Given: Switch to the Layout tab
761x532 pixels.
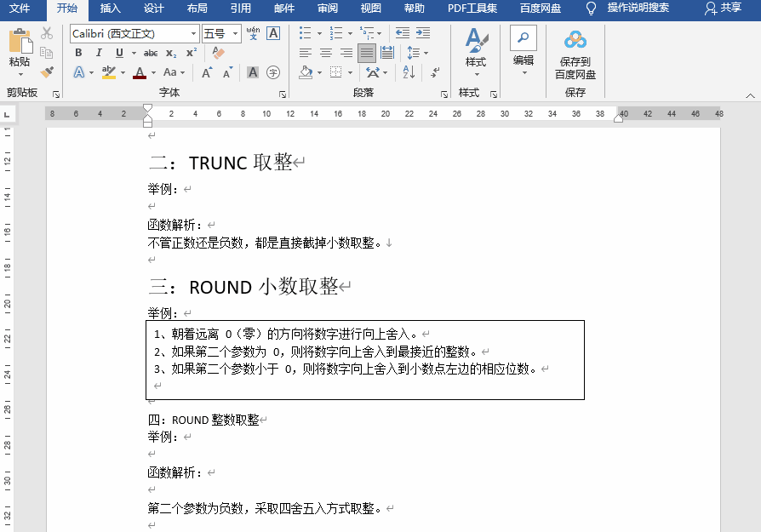Looking at the screenshot, I should click(x=197, y=9).
